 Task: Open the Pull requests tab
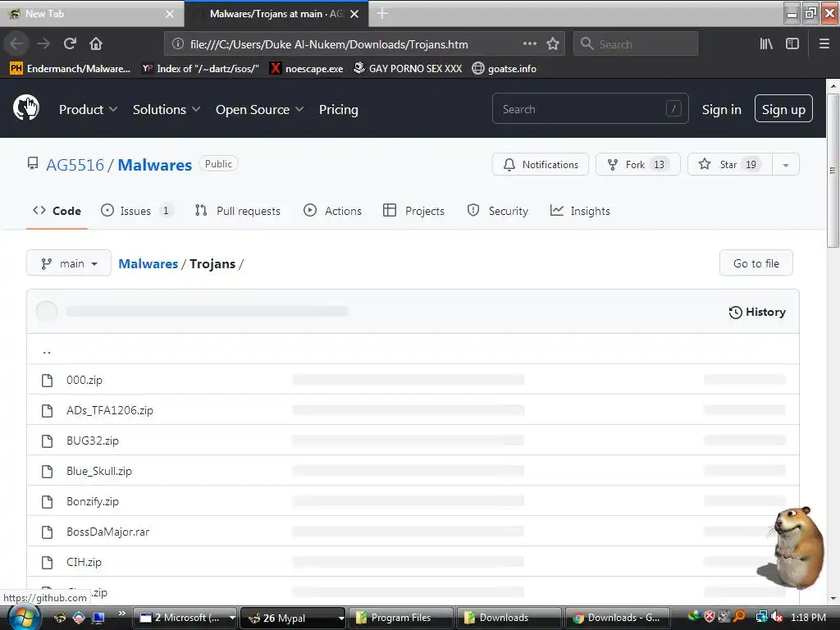coord(237,211)
